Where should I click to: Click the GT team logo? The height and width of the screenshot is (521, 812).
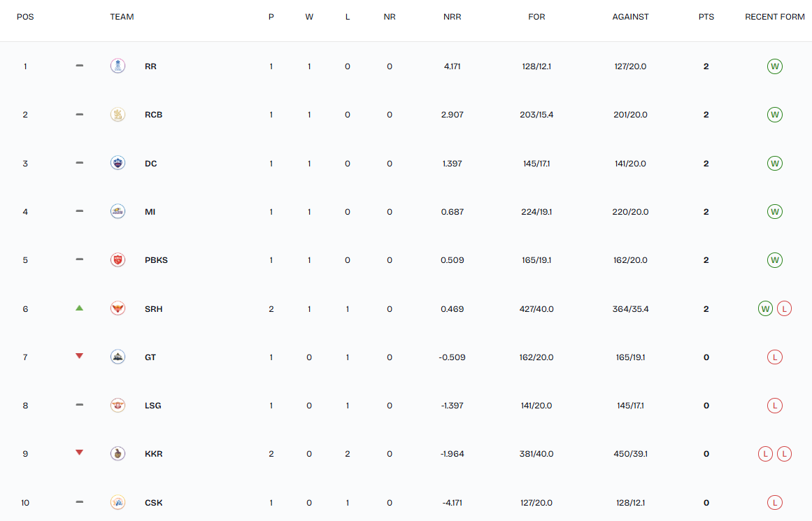(118, 357)
